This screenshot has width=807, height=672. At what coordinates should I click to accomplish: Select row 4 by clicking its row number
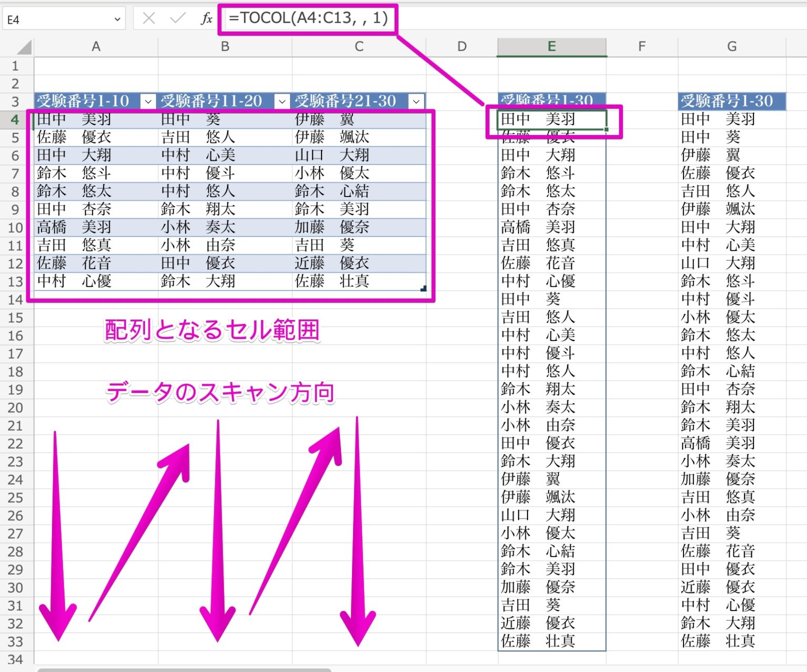click(x=15, y=119)
